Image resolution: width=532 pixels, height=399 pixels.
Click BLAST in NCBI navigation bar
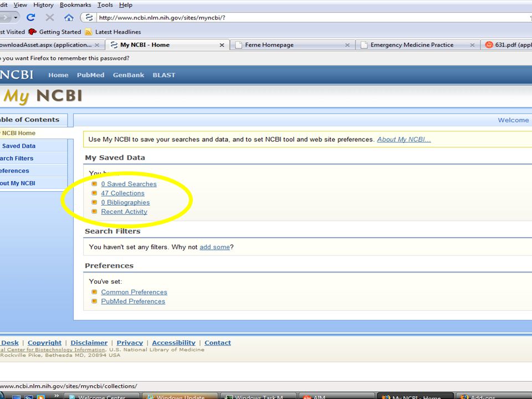coord(164,75)
